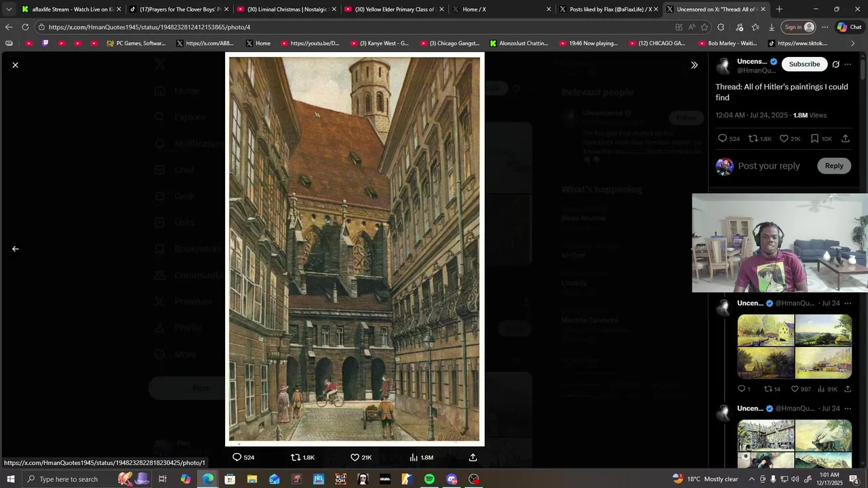868x488 pixels.
Task: Click the browser back arrow
Action: click(x=8, y=27)
